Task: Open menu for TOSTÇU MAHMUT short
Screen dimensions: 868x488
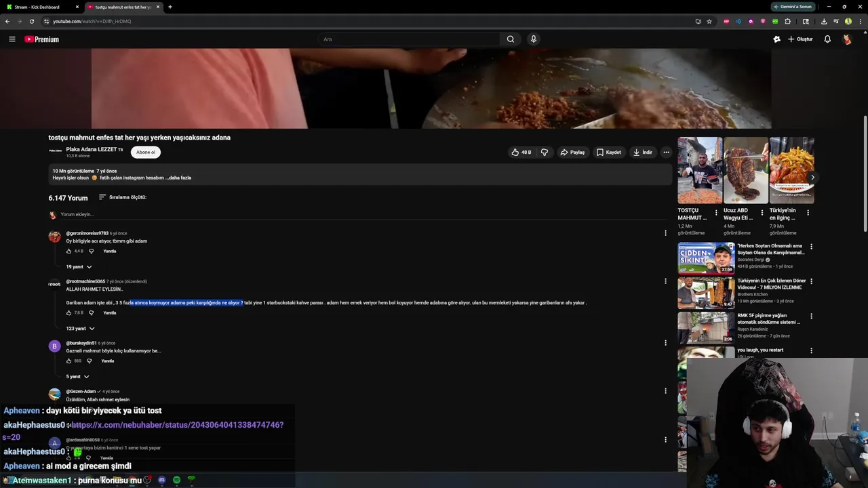Action: tap(716, 213)
